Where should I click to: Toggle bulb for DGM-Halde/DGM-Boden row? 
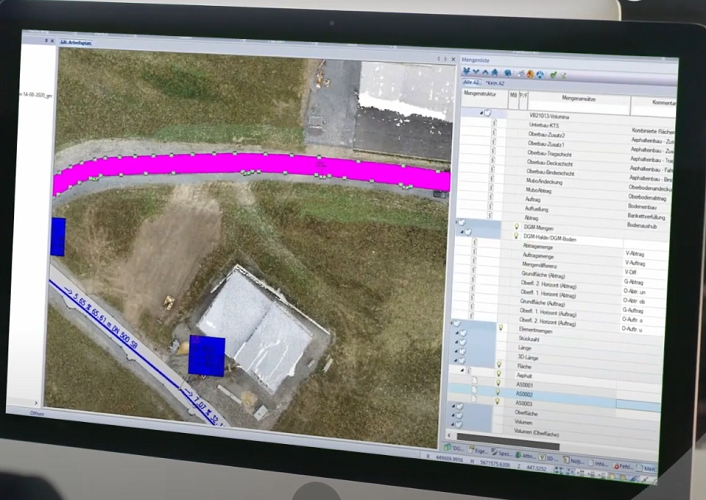pos(516,236)
